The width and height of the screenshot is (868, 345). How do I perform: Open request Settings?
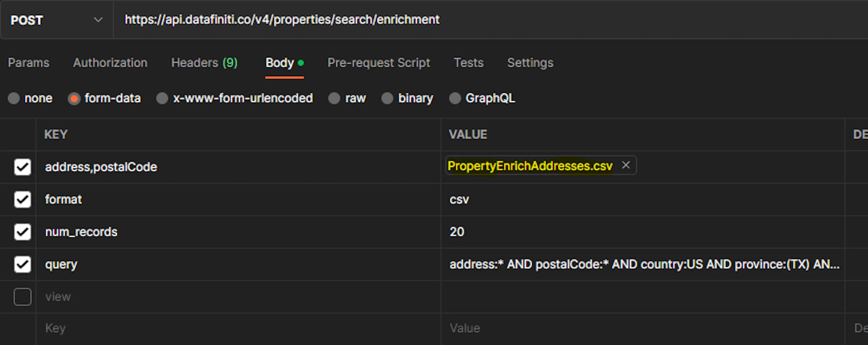click(530, 63)
